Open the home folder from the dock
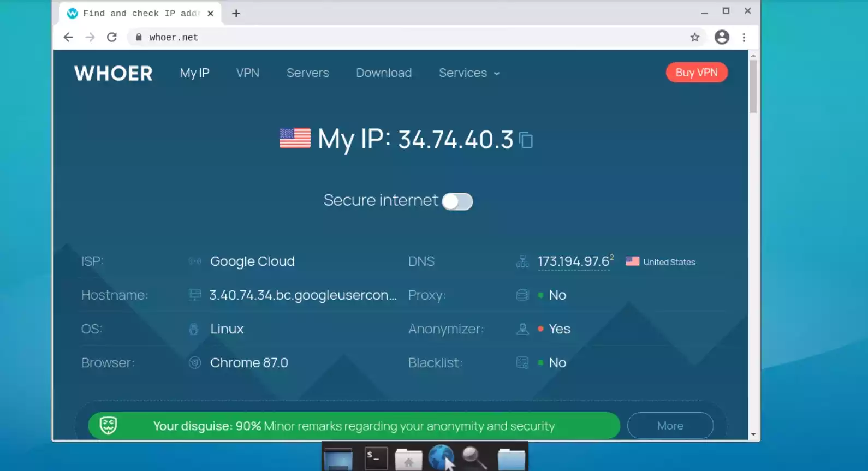This screenshot has height=471, width=868. (x=408, y=458)
